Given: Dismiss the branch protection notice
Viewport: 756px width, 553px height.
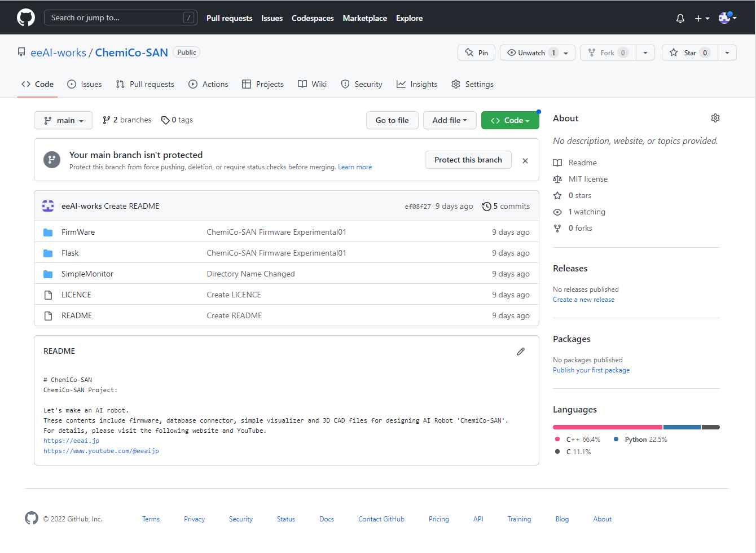Looking at the screenshot, I should pyautogui.click(x=525, y=161).
